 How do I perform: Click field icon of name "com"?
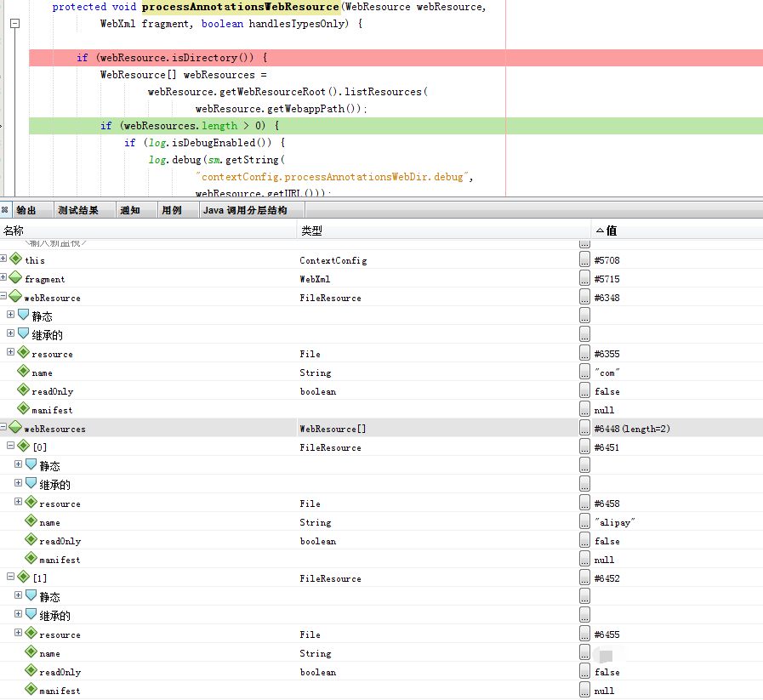(23, 371)
